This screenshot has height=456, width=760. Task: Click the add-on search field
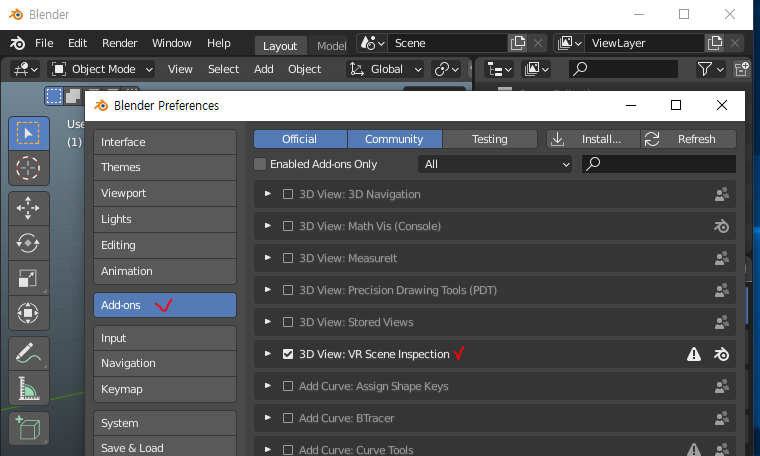659,164
